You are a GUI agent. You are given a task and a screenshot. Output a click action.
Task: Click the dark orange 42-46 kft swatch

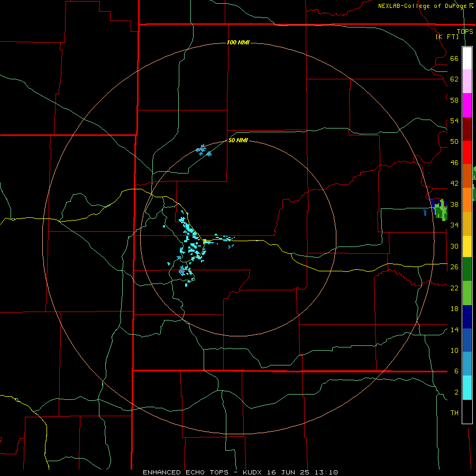[x=467, y=176]
